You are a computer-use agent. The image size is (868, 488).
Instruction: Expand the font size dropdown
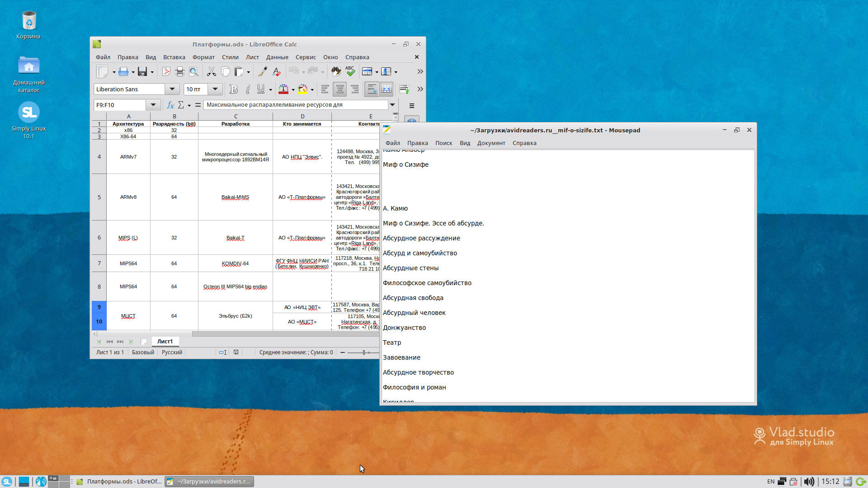(215, 89)
